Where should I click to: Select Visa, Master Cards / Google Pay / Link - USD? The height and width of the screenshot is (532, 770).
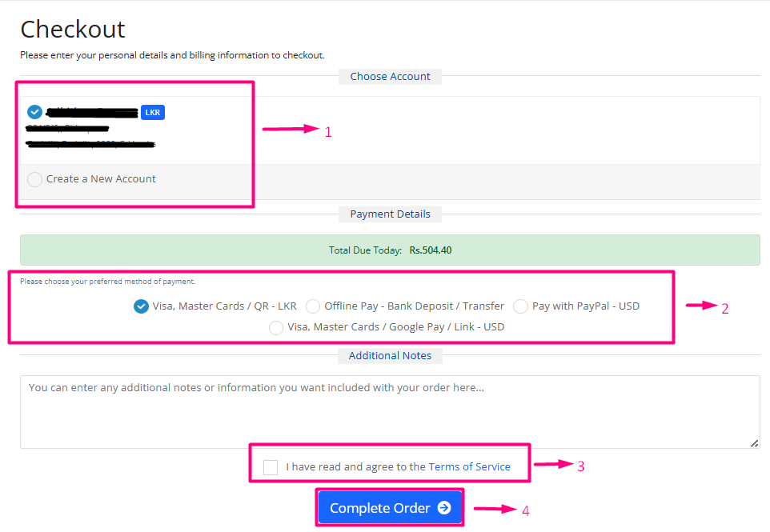coord(276,327)
